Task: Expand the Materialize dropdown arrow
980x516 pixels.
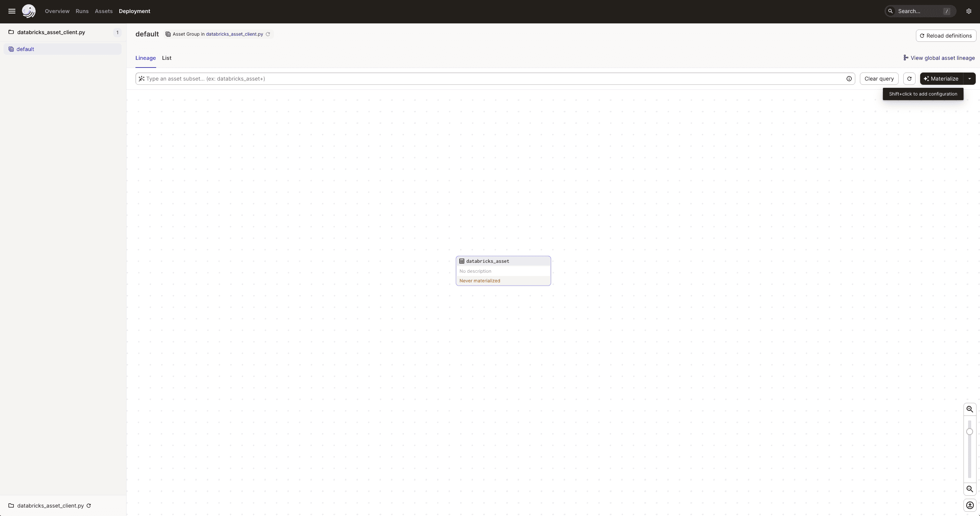Action: click(x=970, y=78)
